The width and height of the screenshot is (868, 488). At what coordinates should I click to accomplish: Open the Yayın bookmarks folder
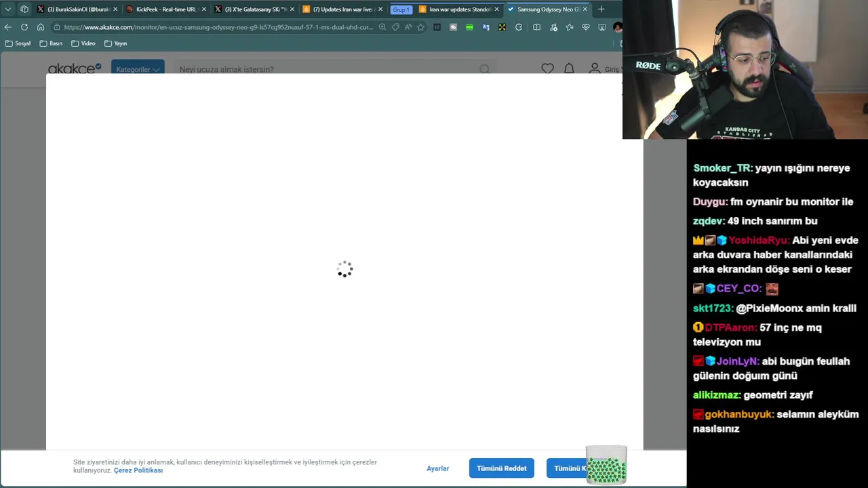pyautogui.click(x=116, y=43)
